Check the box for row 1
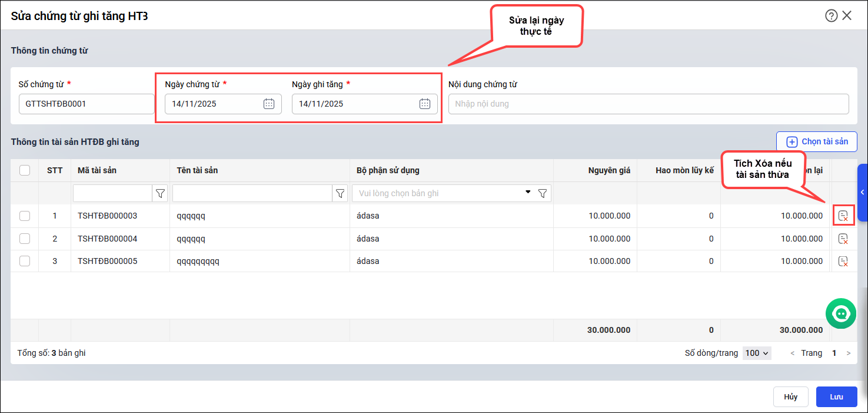 (25, 216)
